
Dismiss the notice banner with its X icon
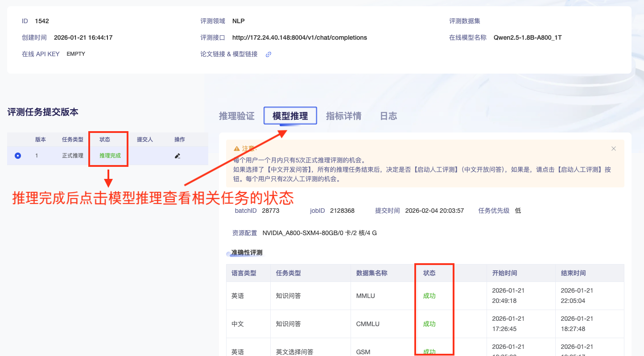pos(613,149)
